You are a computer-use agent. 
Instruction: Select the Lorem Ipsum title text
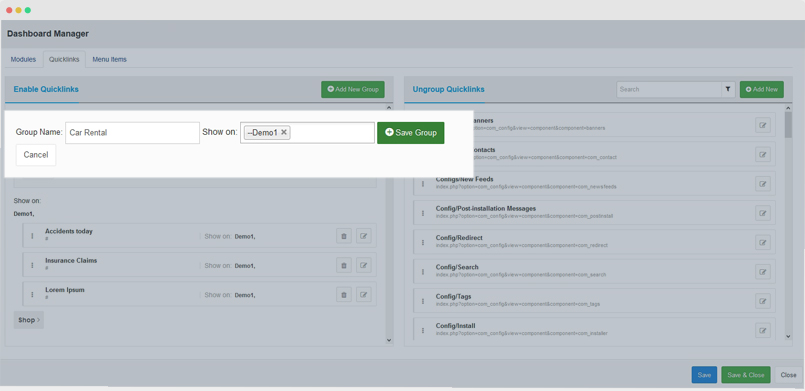click(x=65, y=290)
